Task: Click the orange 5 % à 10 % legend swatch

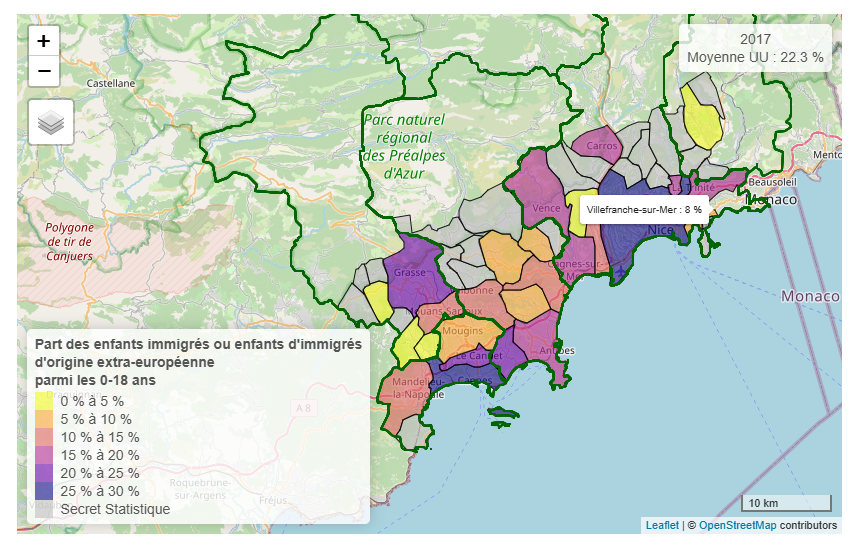Action: 45,419
